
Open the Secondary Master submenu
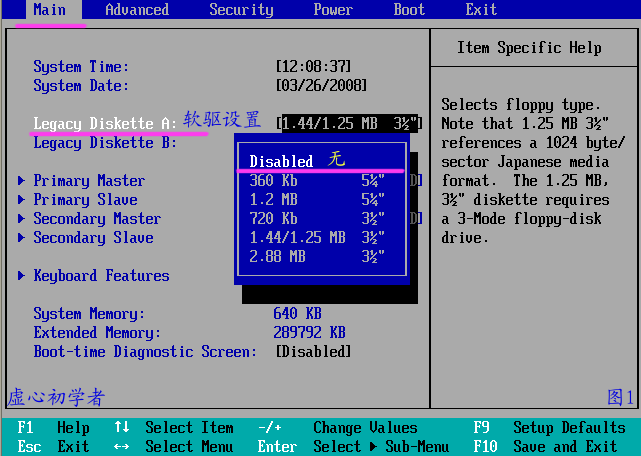click(96, 219)
